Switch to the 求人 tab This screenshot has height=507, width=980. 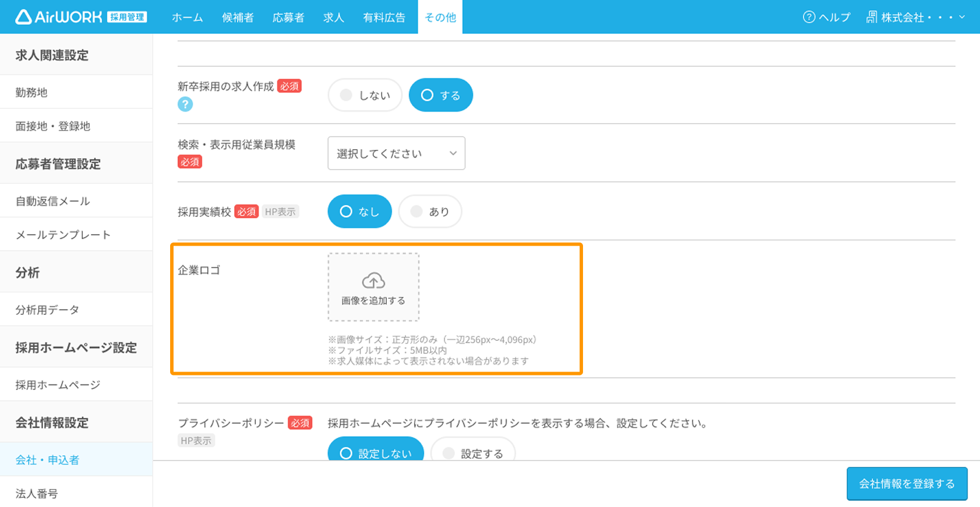click(333, 18)
